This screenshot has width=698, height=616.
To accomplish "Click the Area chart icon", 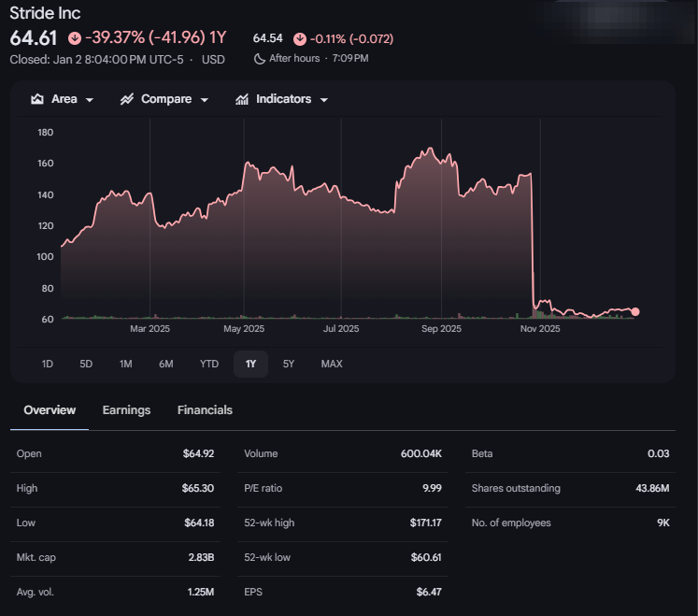I will tap(37, 99).
